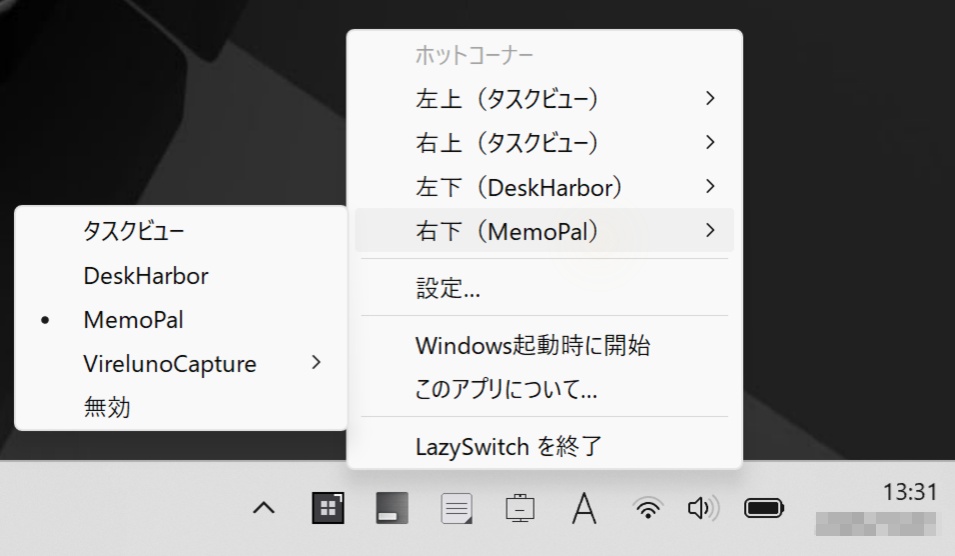Choose LazySwitch を終了 to quit

[544, 446]
